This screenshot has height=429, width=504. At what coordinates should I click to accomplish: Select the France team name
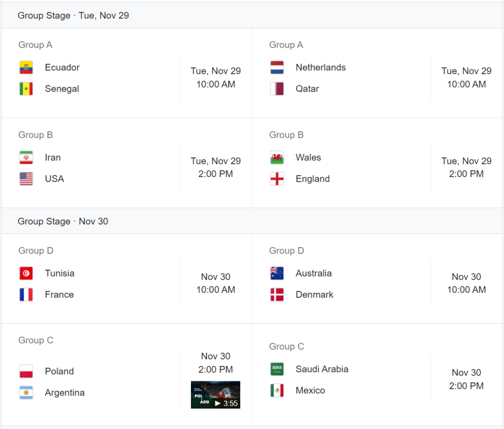(x=59, y=295)
